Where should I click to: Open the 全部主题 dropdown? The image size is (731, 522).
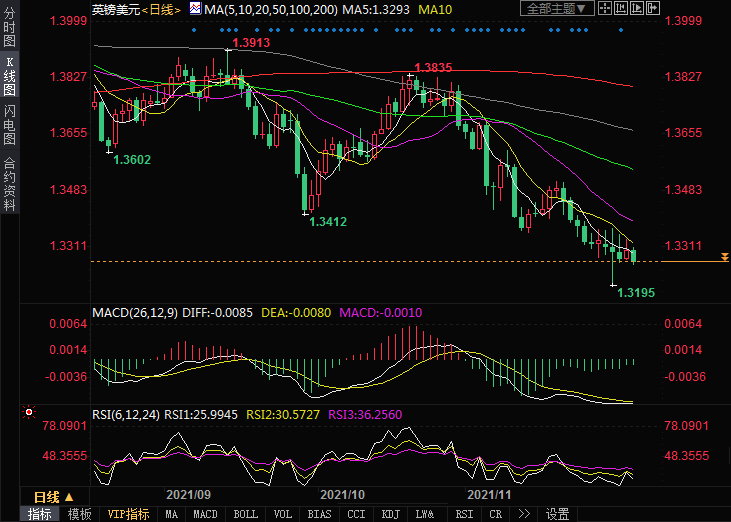[555, 9]
